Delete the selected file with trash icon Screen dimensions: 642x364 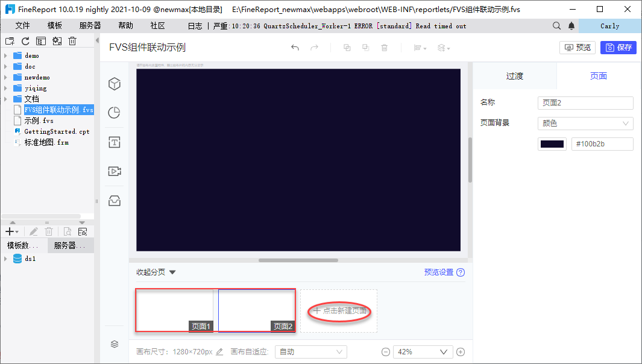point(72,41)
